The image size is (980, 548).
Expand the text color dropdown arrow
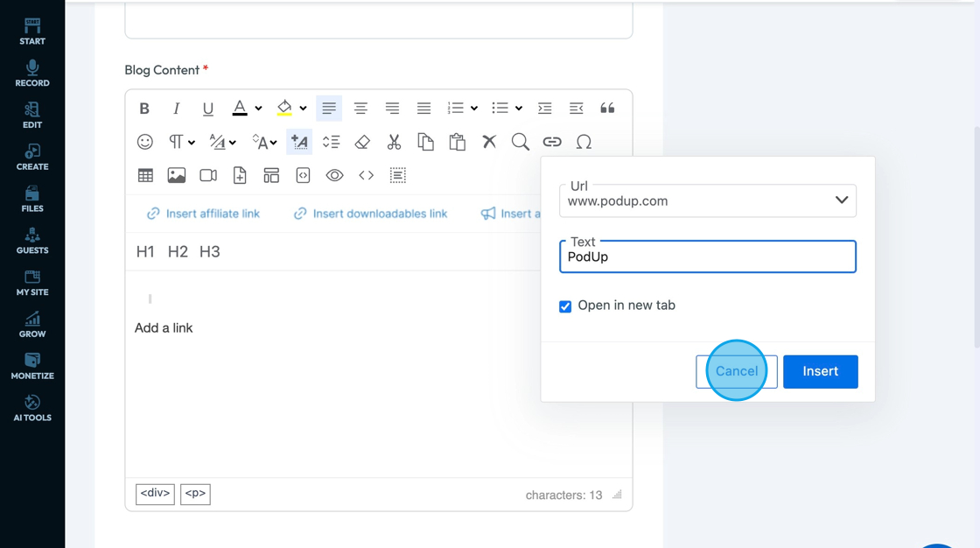click(258, 109)
